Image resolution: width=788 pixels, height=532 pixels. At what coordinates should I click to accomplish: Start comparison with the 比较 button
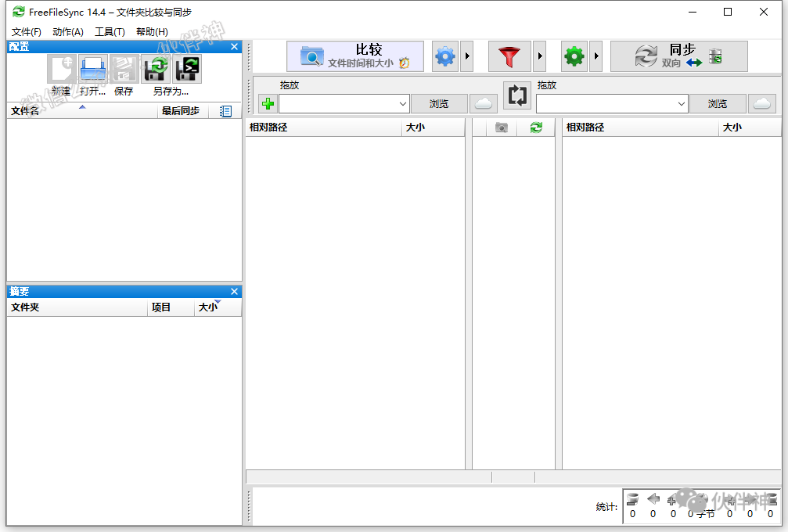(x=355, y=56)
